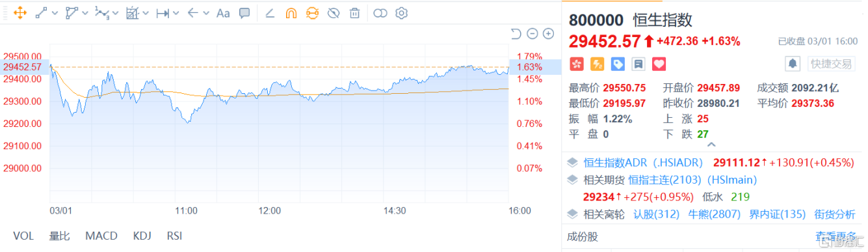
Task: Toggle the heart favorite icon
Action: click(x=659, y=64)
